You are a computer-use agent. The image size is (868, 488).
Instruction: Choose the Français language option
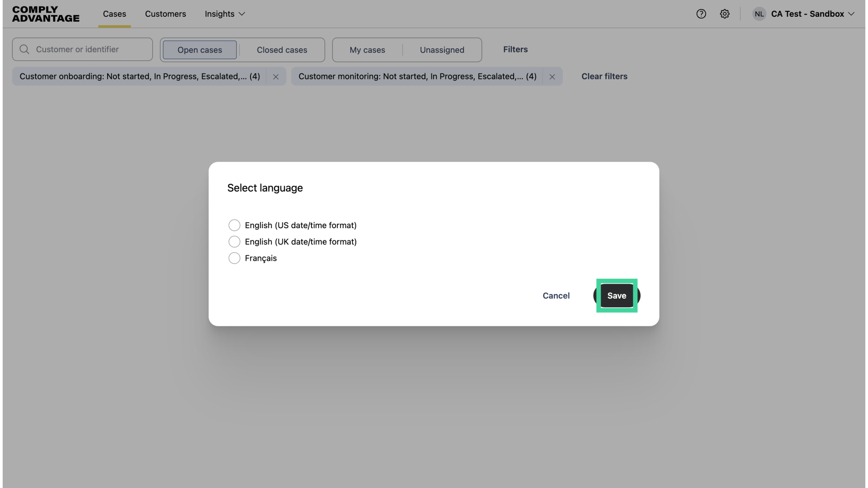234,258
